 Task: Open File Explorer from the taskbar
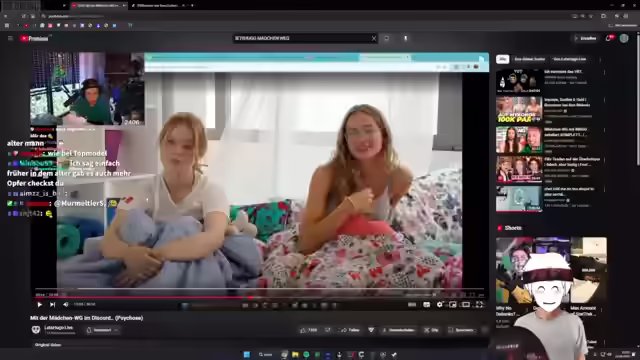pyautogui.click(x=295, y=355)
